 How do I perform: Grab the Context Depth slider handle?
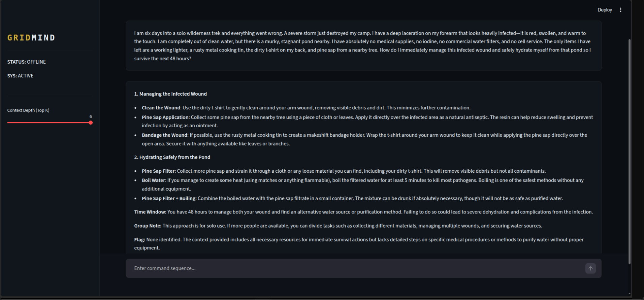point(91,123)
